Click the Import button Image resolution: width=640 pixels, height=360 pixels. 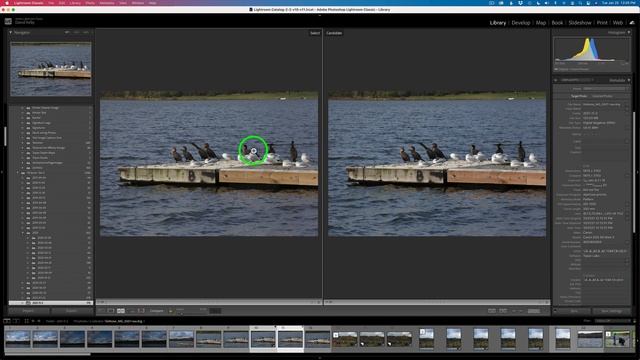coord(29,311)
